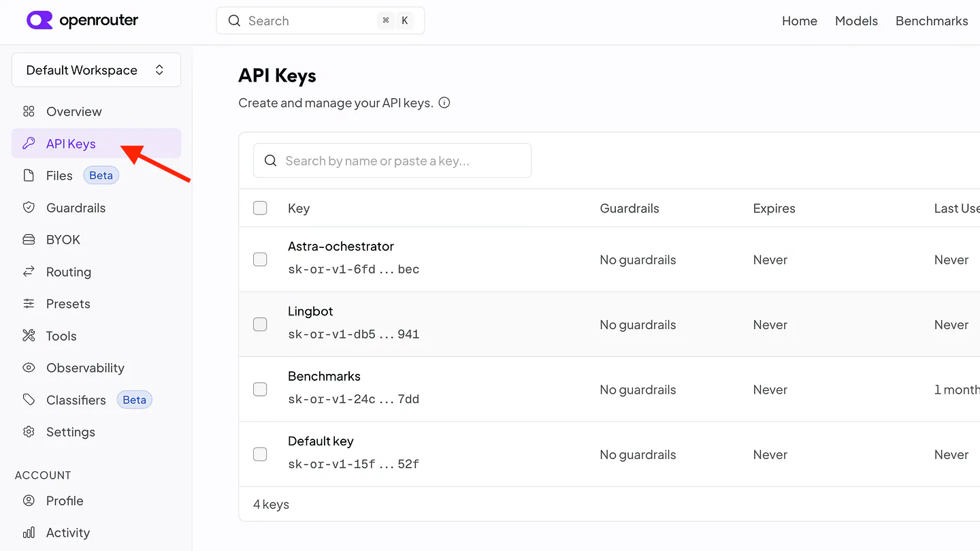Screen dimensions: 980x551
Task: Click 'Never' expires value in Benchmarks row
Action: pyautogui.click(x=770, y=390)
